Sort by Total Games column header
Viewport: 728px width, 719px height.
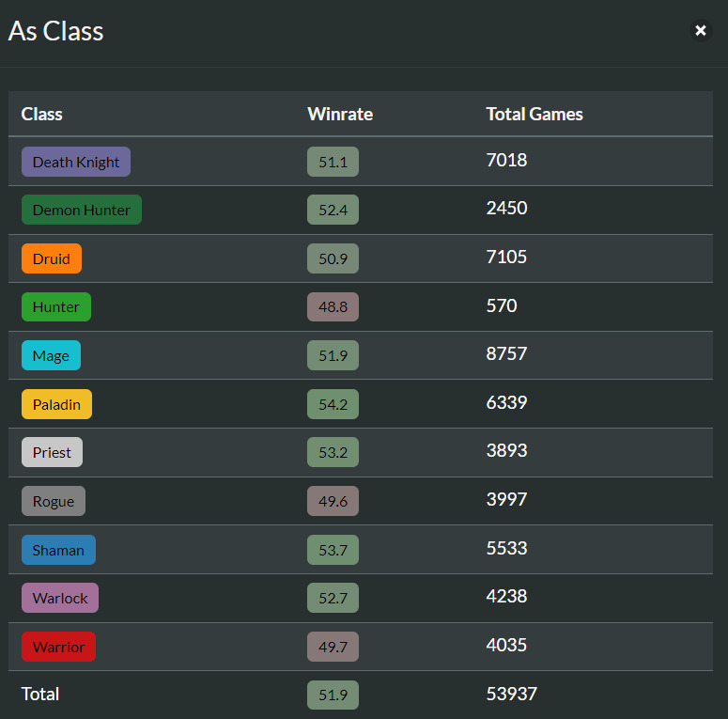pos(534,114)
